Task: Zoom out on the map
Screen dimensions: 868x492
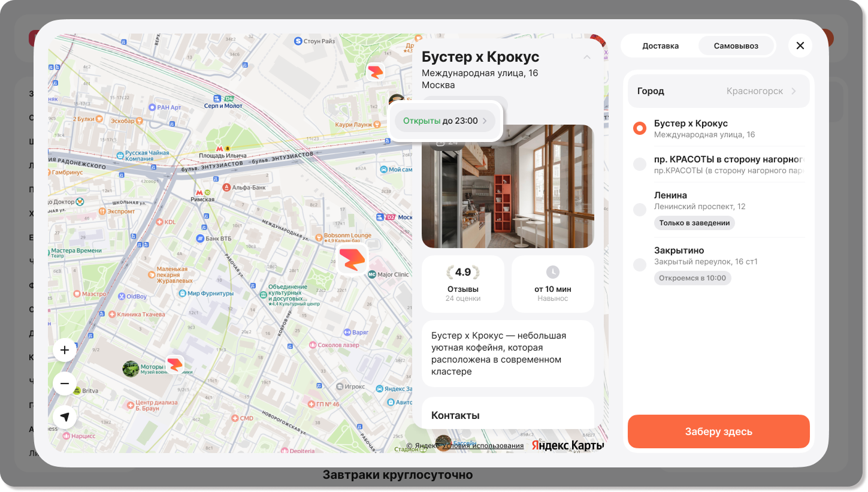Action: tap(65, 384)
